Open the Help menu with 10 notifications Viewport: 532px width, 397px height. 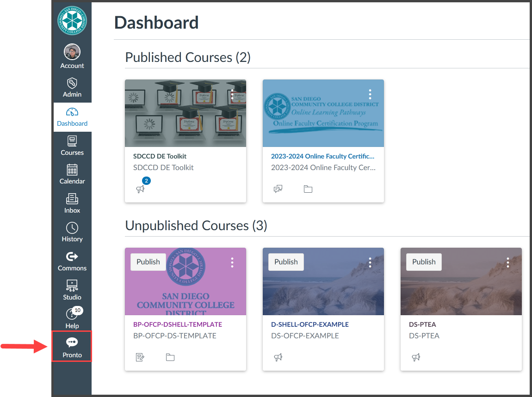[x=72, y=319]
